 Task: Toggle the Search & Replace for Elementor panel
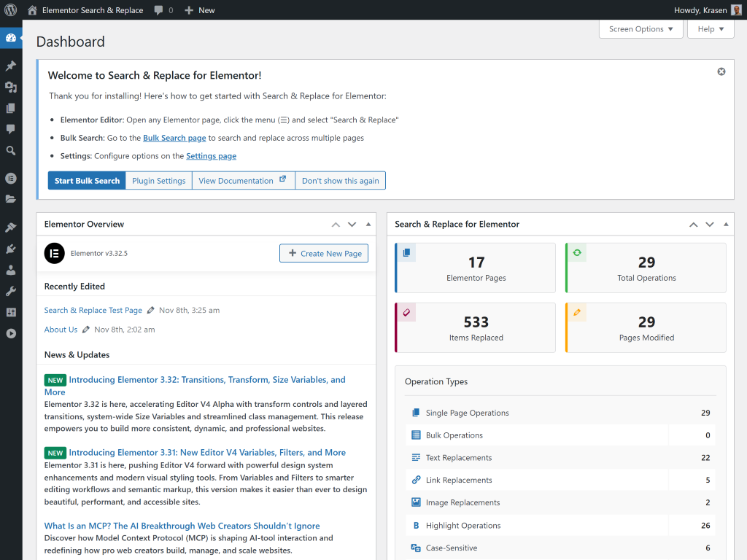point(726,225)
